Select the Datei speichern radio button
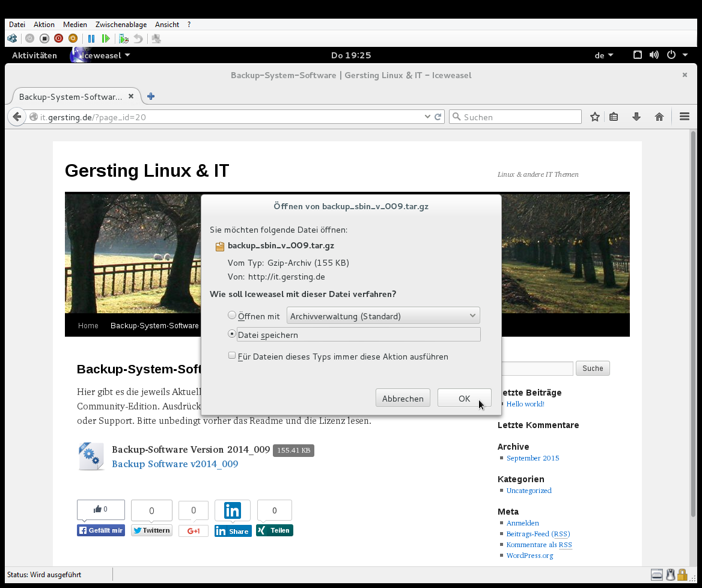 [x=232, y=334]
